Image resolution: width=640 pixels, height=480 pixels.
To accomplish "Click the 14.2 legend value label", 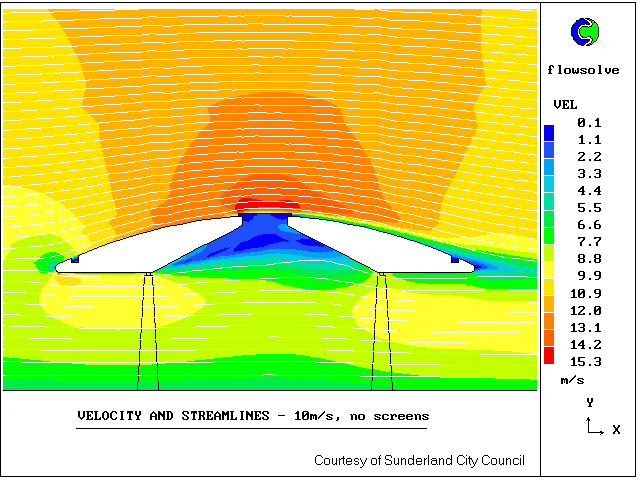I will pos(588,344).
